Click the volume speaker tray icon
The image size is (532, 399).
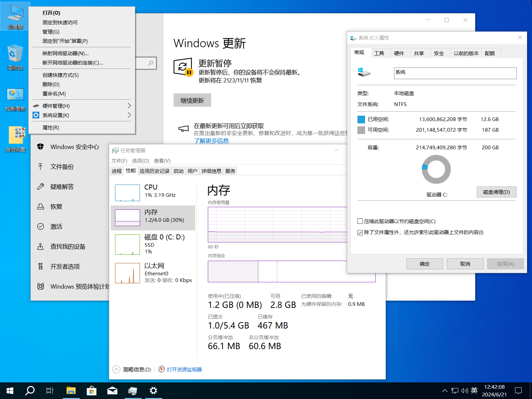[x=465, y=391]
